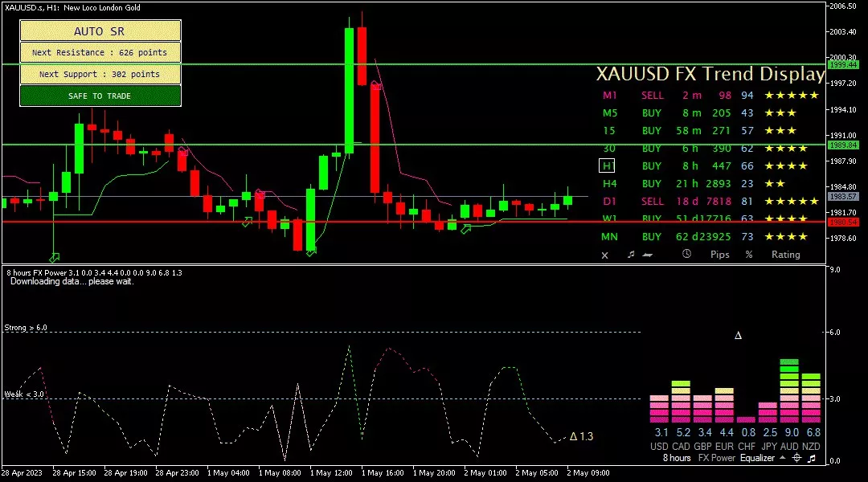Click the CAD currency label
The width and height of the screenshot is (868, 482).
pyautogui.click(x=681, y=446)
